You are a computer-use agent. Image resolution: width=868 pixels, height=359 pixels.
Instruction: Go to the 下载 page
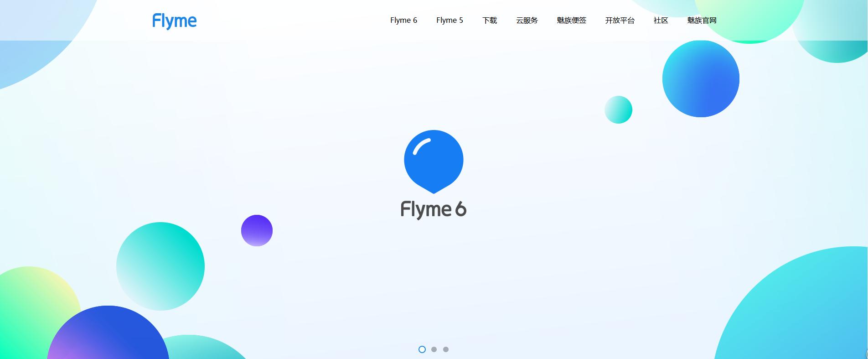tap(490, 21)
